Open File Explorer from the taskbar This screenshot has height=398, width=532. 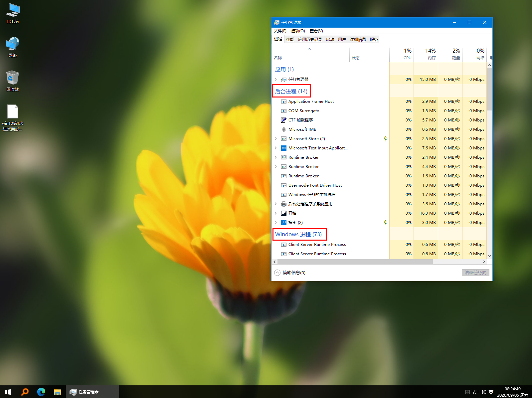[x=58, y=392]
